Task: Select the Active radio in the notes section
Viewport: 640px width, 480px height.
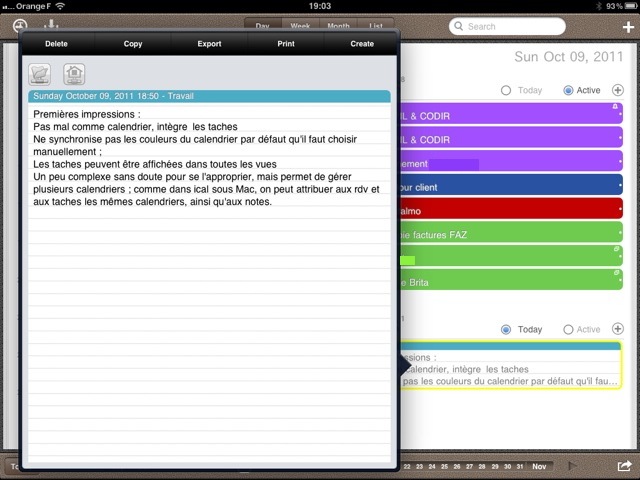Action: (568, 329)
